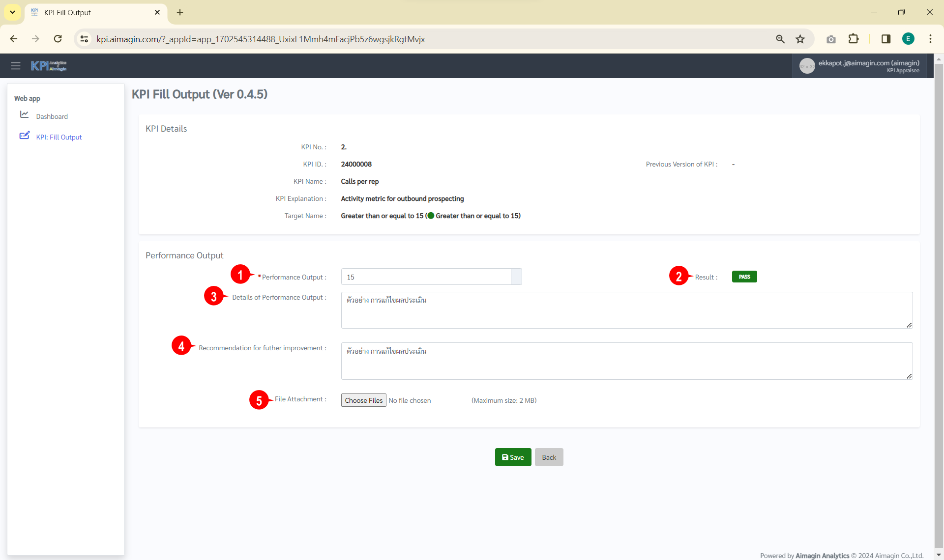
Task: Click the green Save button
Action: point(513,457)
